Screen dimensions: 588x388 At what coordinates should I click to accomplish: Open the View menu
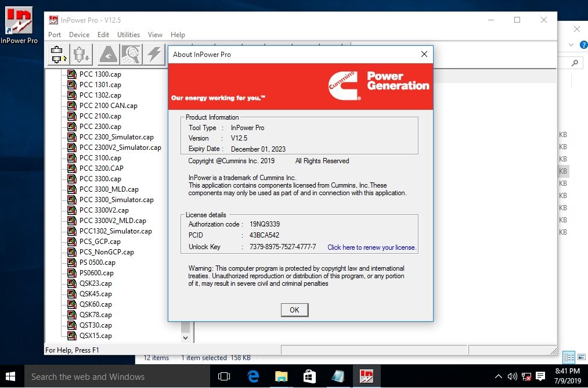pos(155,34)
